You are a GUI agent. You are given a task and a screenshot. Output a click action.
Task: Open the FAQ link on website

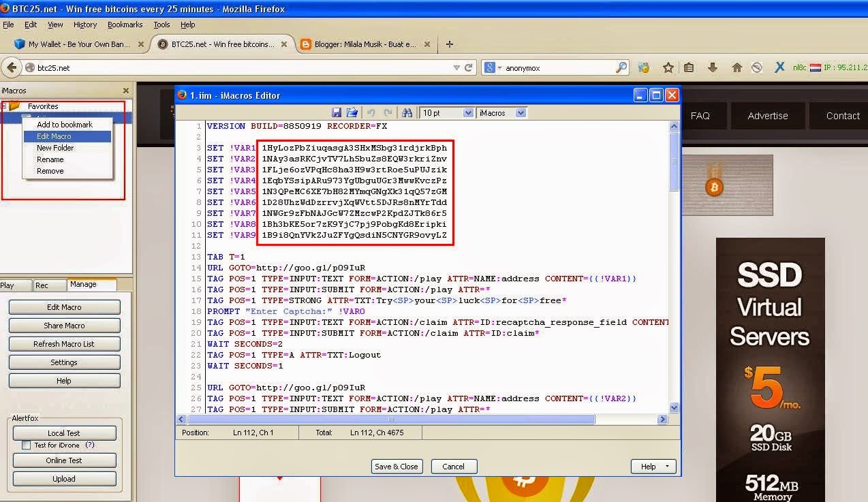pos(700,116)
